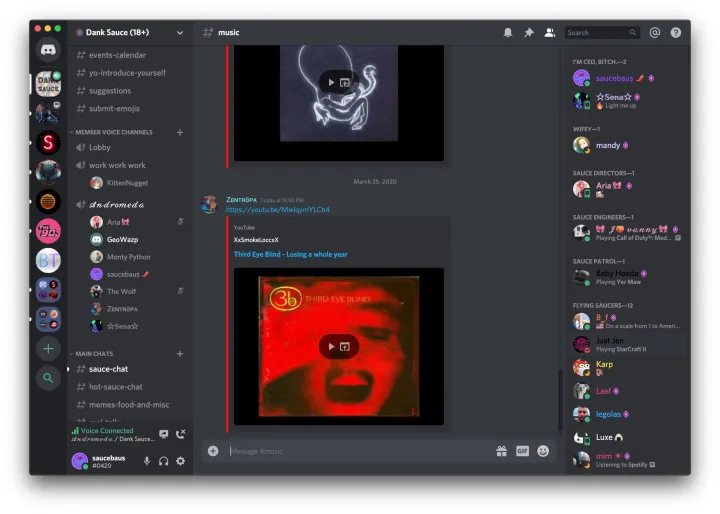The height and width of the screenshot is (514, 720).
Task: Open notification settings bell icon
Action: [508, 33]
